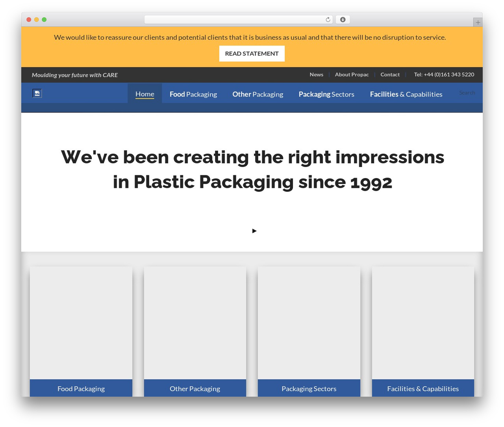This screenshot has height=427, width=504.
Task: Focus the Search field
Action: coord(467,93)
